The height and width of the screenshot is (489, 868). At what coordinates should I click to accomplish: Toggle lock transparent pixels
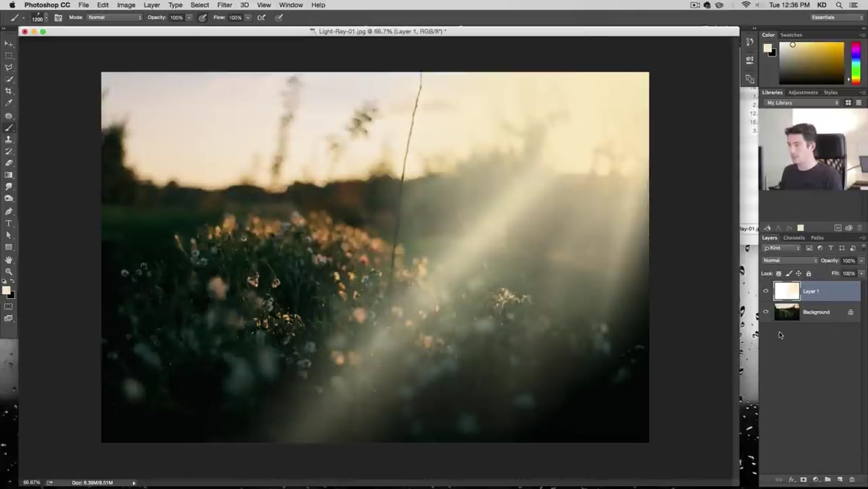pos(779,273)
